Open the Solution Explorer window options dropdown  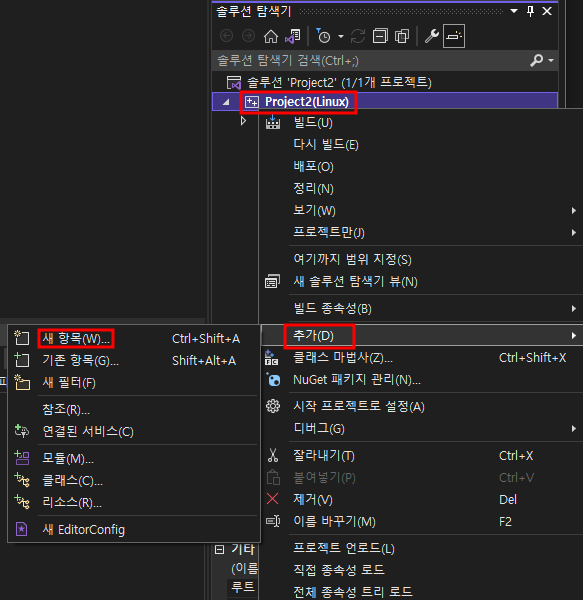coord(514,11)
